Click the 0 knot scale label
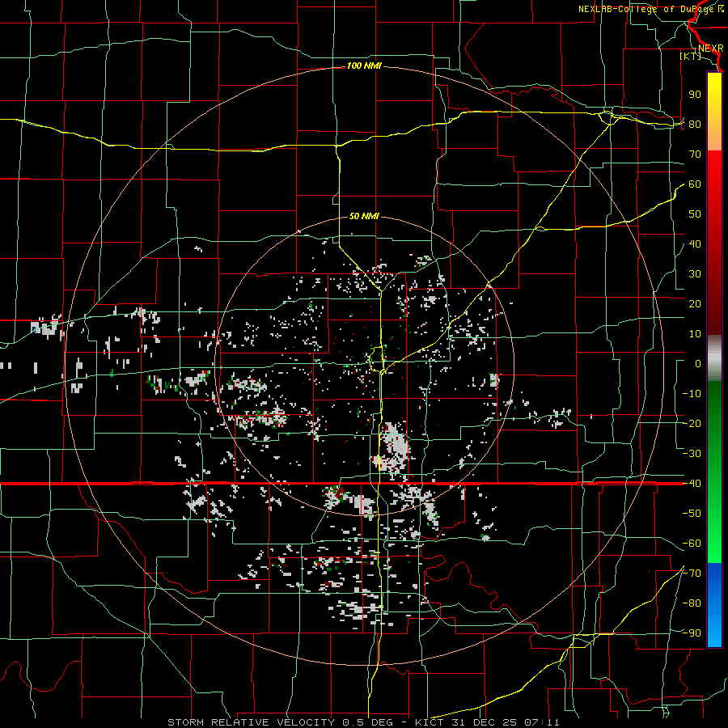The image size is (728, 728). [x=698, y=363]
